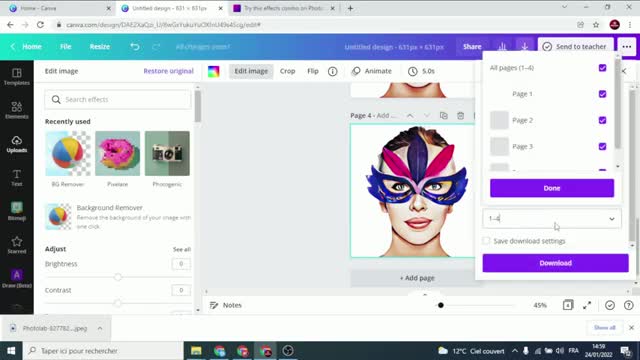Click the Brightness slider handle
The height and width of the screenshot is (360, 640).
[x=118, y=277]
